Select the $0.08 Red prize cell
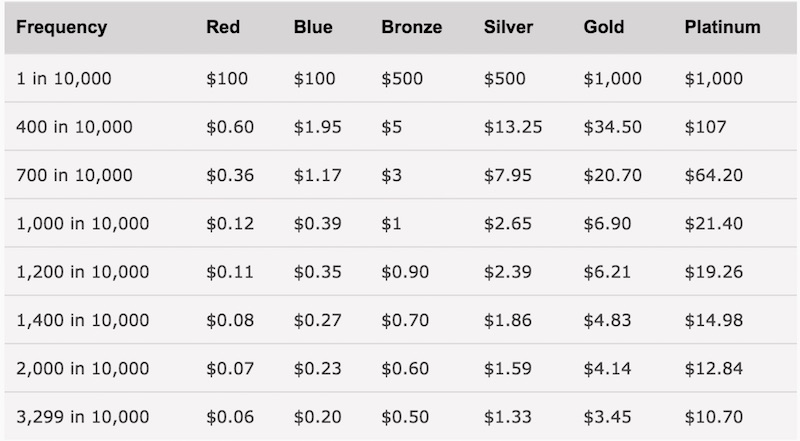The height and width of the screenshot is (441, 800). (229, 320)
